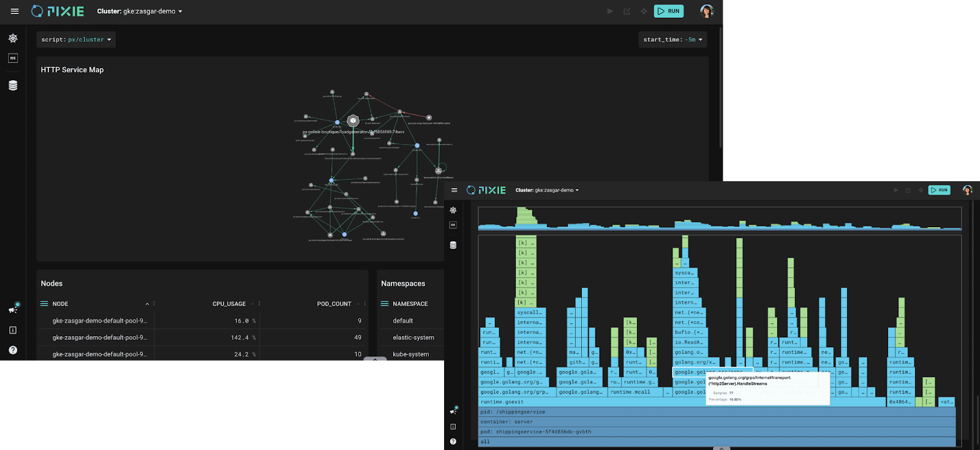Click command arrow icon in cluster view toolbar
980x450 pixels.
click(x=610, y=11)
